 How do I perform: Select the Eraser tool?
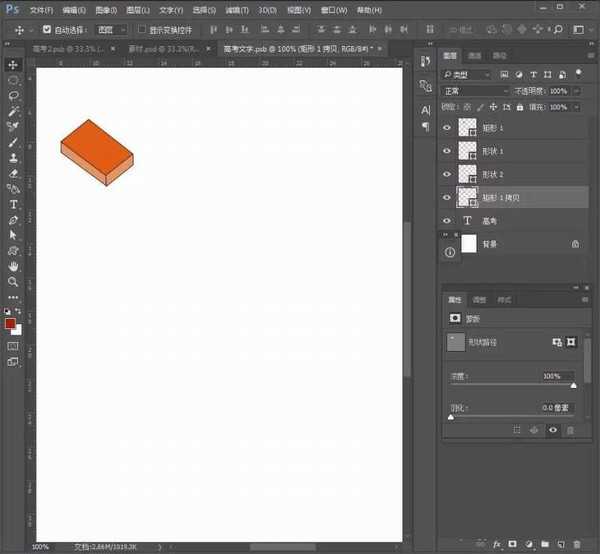pyautogui.click(x=13, y=173)
